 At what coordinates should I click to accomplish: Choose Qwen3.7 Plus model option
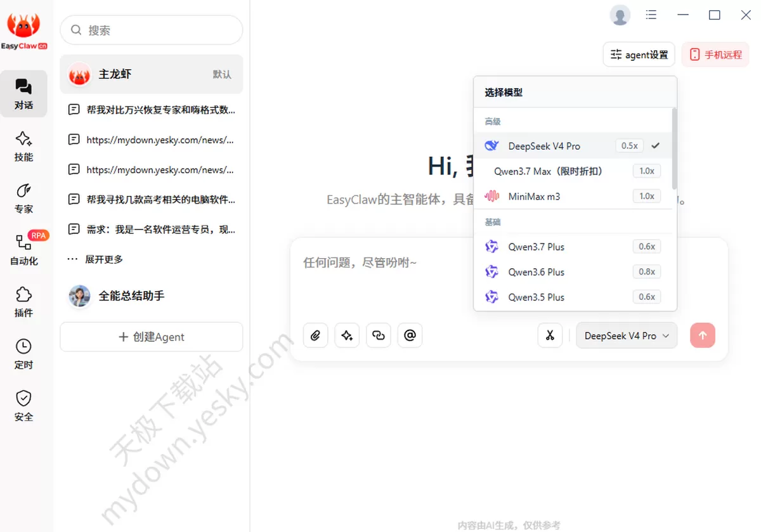click(x=573, y=247)
